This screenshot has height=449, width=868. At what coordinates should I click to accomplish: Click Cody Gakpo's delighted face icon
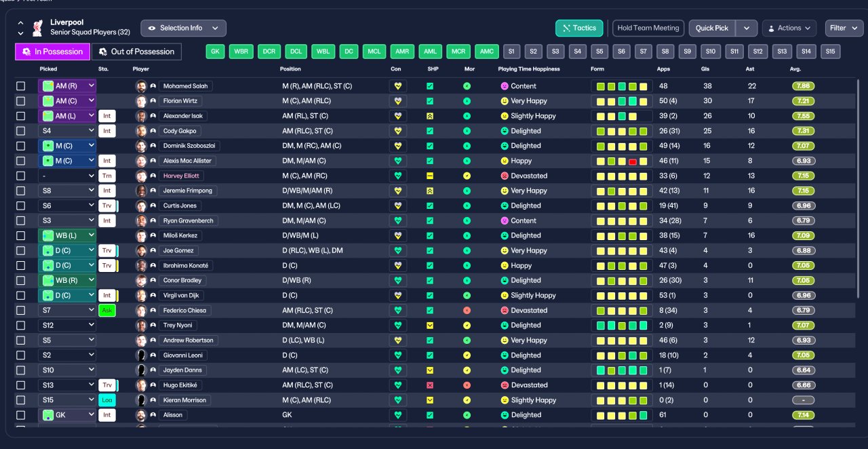click(505, 131)
